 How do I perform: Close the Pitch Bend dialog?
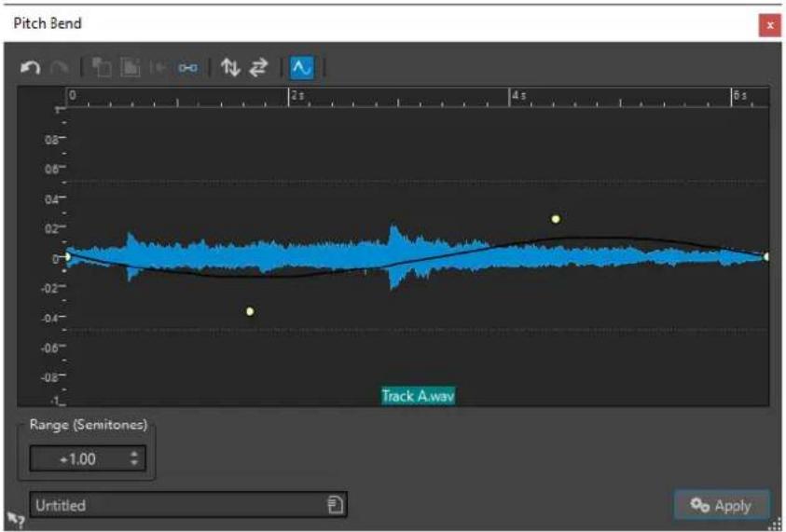click(769, 25)
